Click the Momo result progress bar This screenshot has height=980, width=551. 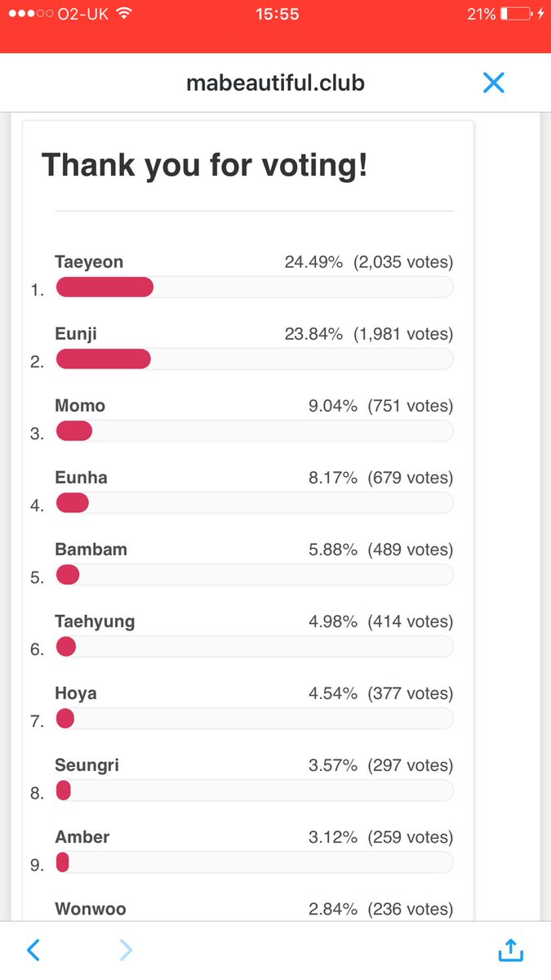254,430
